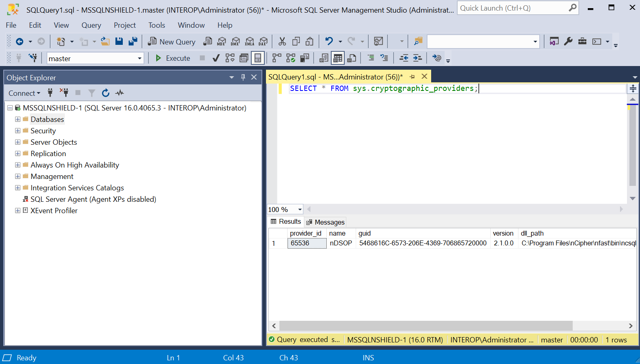Click the Activity Monitor pulse icon in Object Explorer

click(x=120, y=93)
